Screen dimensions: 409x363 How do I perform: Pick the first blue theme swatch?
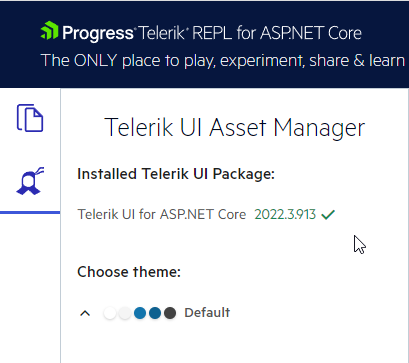coord(140,313)
